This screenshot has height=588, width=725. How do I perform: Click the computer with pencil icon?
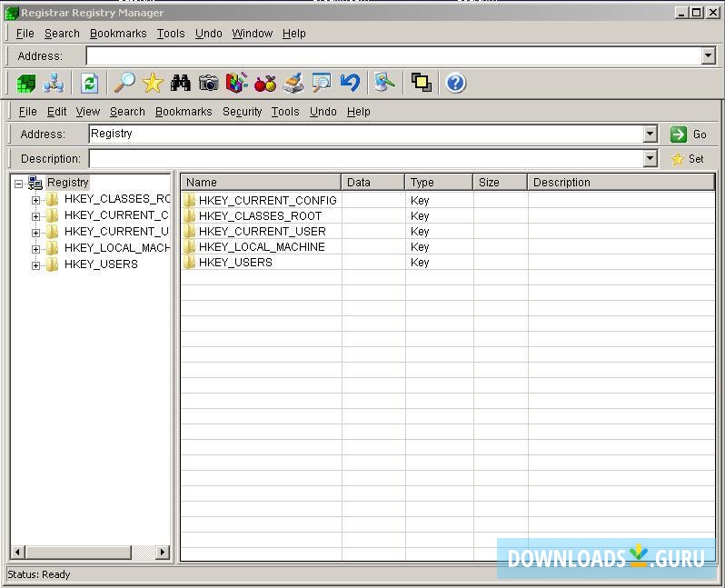click(x=384, y=83)
